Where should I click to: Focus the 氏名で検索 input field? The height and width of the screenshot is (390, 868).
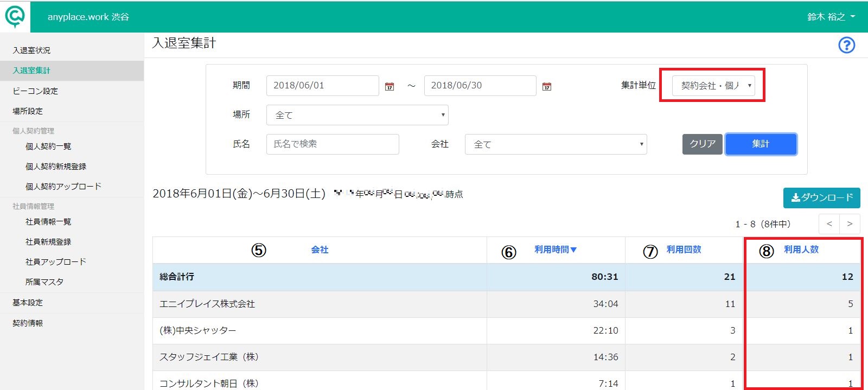coord(333,144)
